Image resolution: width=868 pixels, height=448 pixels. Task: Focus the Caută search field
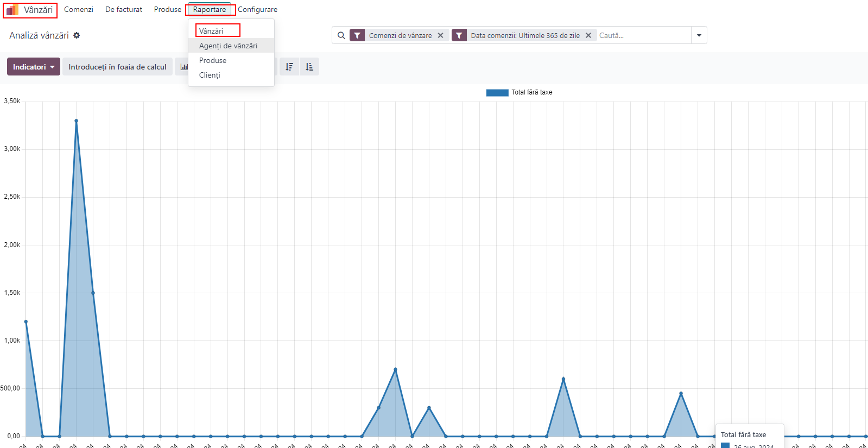tap(643, 35)
